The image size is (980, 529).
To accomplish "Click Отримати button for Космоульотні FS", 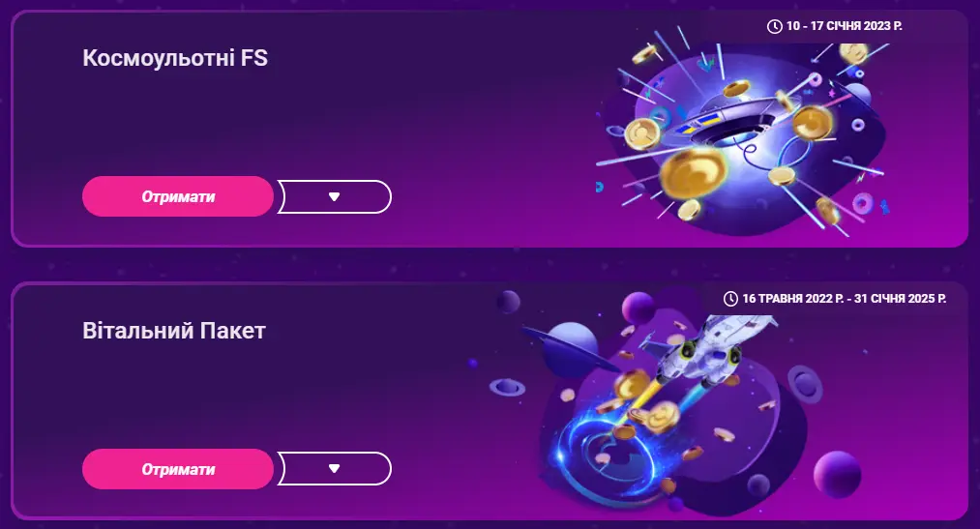I will click(x=178, y=196).
